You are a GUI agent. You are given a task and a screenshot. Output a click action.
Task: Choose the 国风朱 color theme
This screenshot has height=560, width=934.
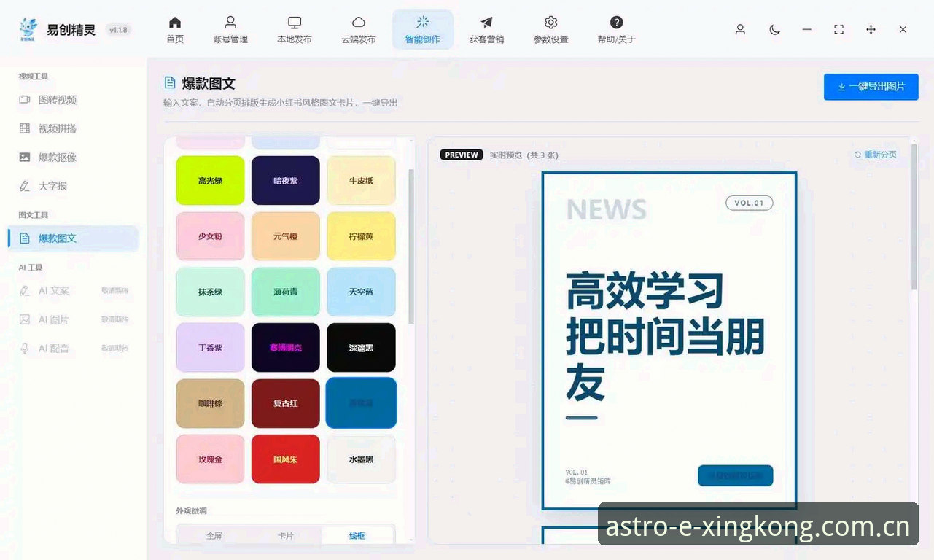click(x=286, y=459)
